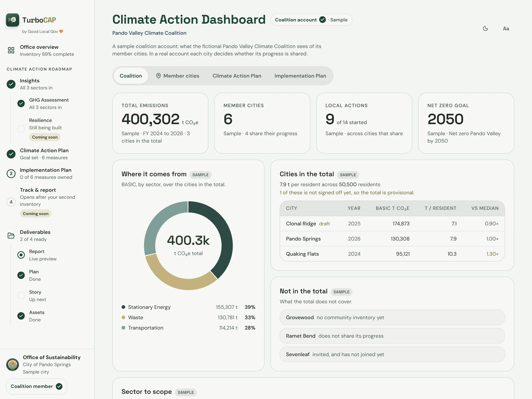Click the Report live preview target icon
Image resolution: width=532 pixels, height=399 pixels.
21,255
